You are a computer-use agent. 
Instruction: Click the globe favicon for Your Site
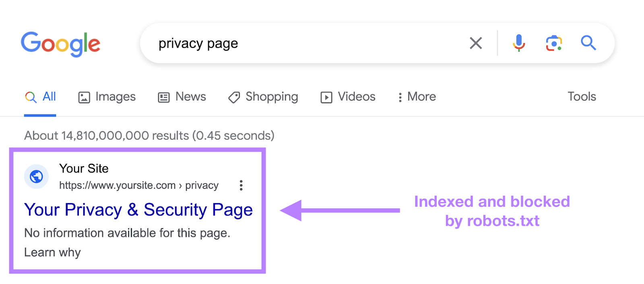tap(36, 177)
